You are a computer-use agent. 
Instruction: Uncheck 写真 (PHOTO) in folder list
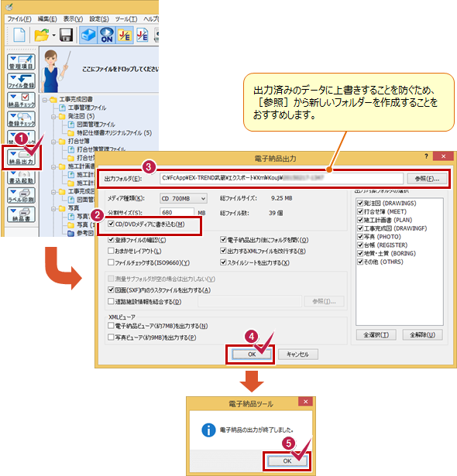coord(360,237)
